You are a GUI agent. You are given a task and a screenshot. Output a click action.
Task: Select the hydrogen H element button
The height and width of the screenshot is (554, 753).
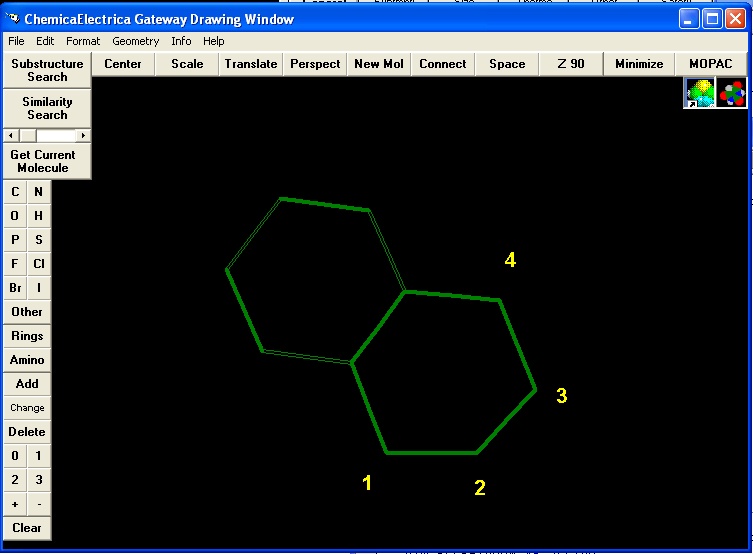tap(39, 216)
